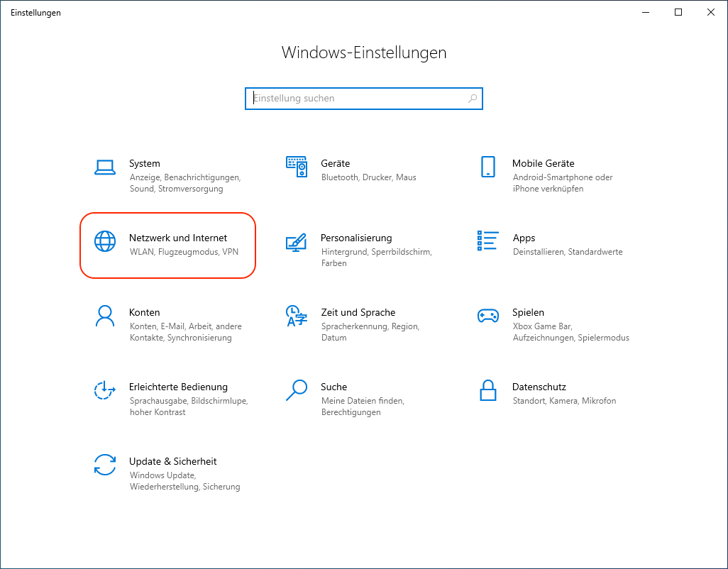The width and height of the screenshot is (728, 569).
Task: Click 'Konten, E-Mail, Arbeit, andere Kontakte' description
Action: (185, 332)
